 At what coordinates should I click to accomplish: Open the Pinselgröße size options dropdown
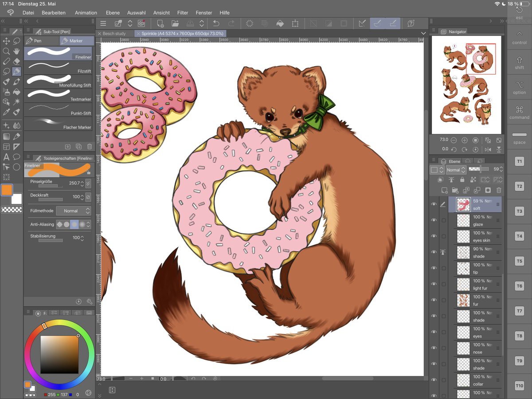point(88,183)
